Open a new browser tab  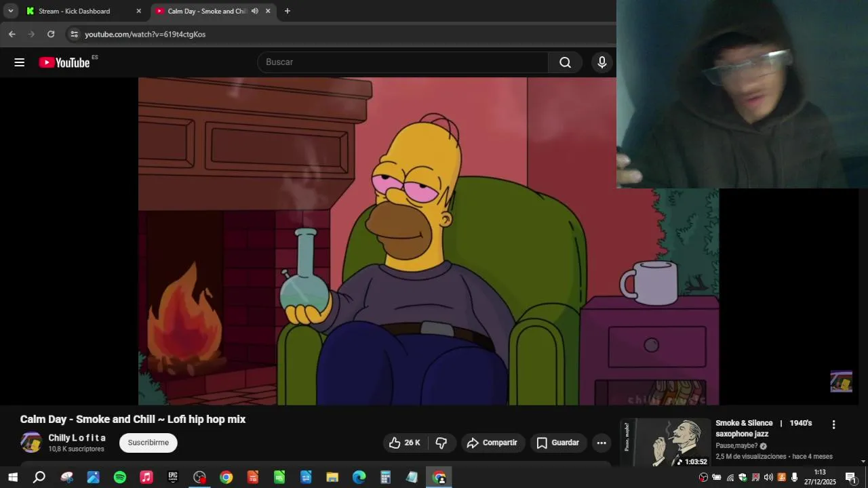(x=288, y=11)
